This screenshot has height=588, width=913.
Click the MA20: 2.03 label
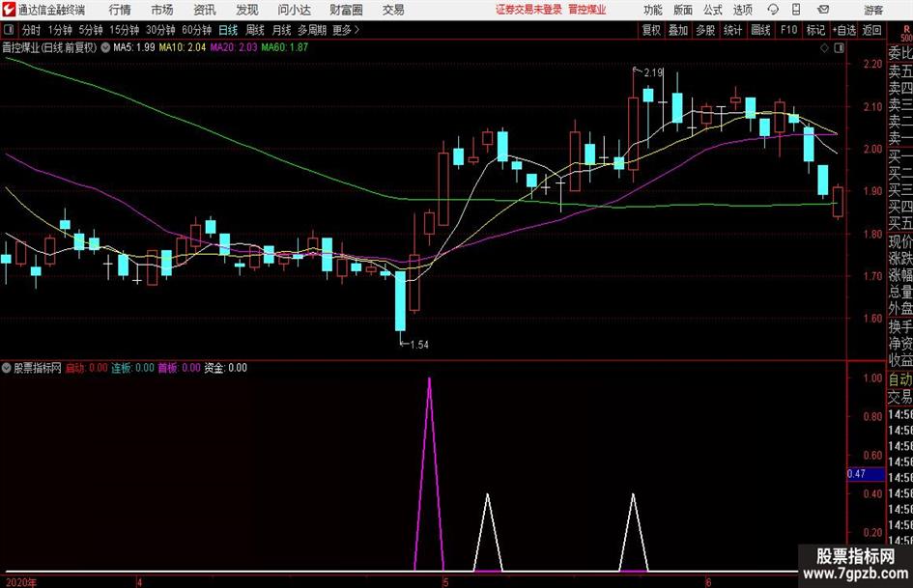(234, 47)
